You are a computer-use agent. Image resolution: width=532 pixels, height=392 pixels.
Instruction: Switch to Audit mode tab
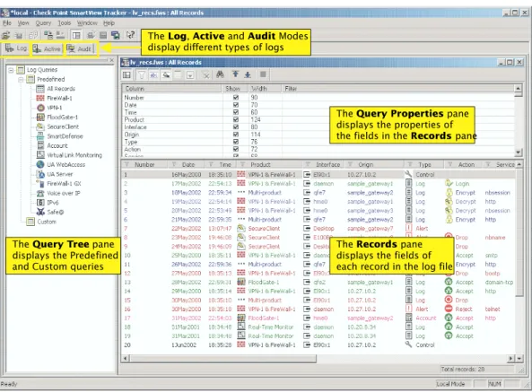pyautogui.click(x=79, y=48)
